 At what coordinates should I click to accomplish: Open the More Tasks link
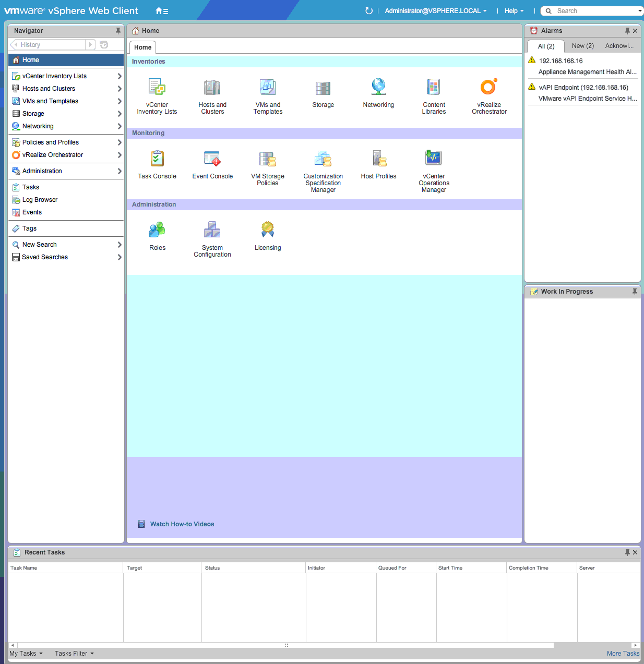(x=623, y=654)
